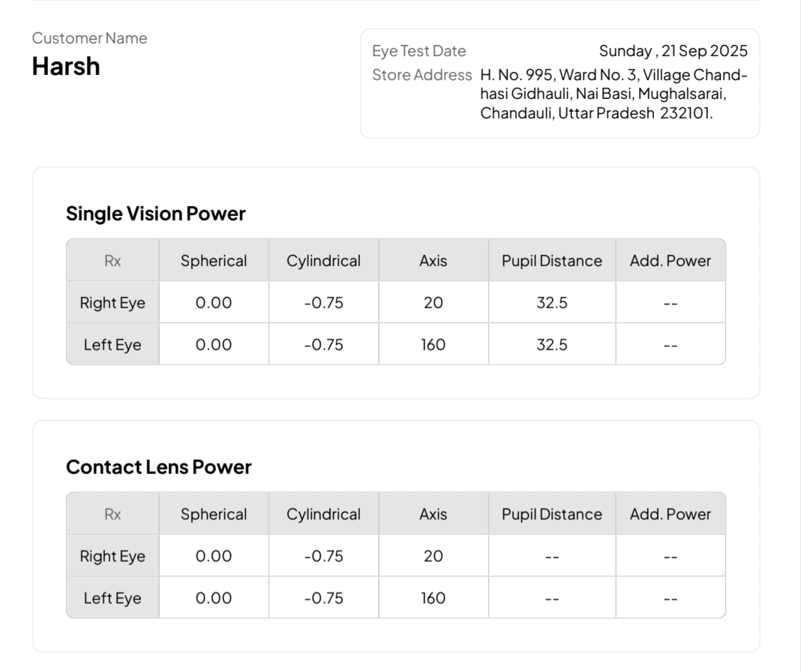Click Rx header in Contact Lens table
Image resolution: width=801 pixels, height=672 pixels.
112,514
